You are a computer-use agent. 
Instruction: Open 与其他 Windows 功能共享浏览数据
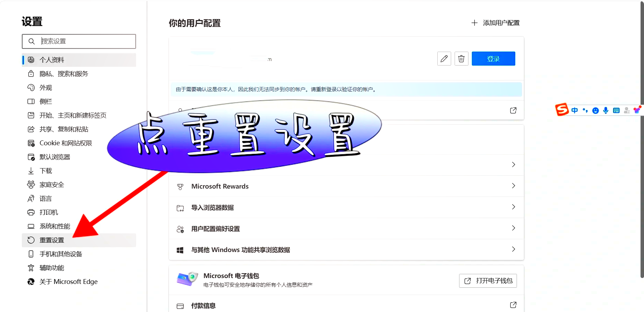click(x=346, y=250)
